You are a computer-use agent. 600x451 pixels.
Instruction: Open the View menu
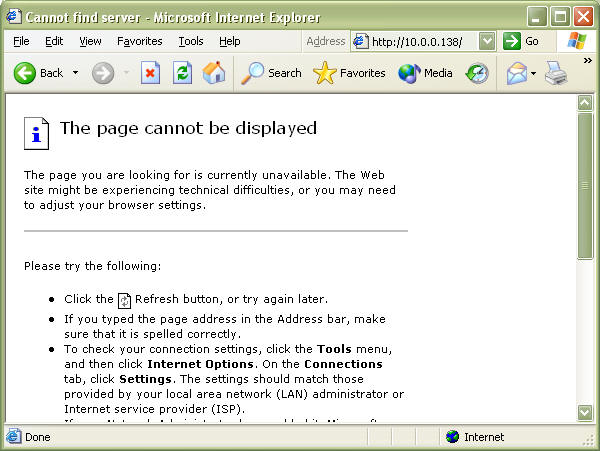[90, 41]
